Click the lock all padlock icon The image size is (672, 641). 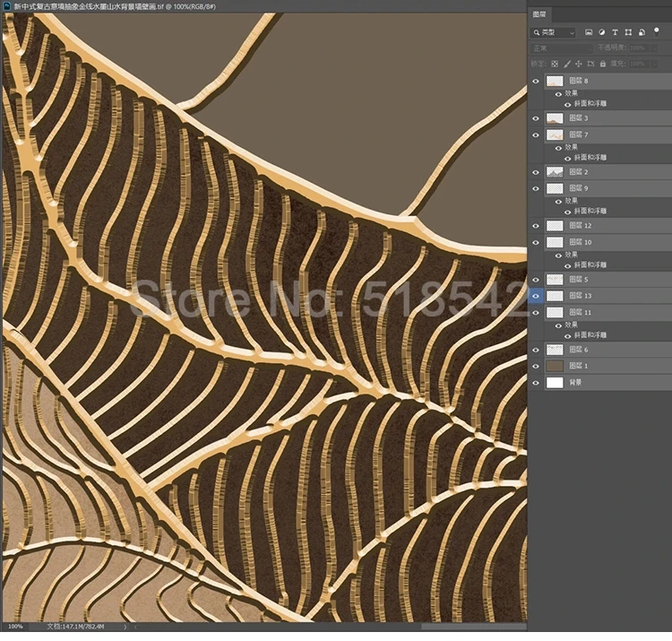pyautogui.click(x=602, y=64)
